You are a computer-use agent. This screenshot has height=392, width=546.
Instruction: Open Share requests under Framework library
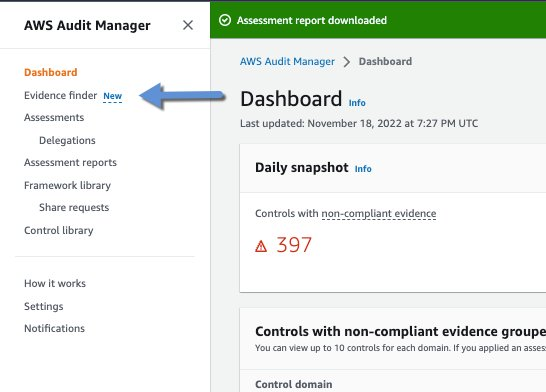(x=74, y=207)
